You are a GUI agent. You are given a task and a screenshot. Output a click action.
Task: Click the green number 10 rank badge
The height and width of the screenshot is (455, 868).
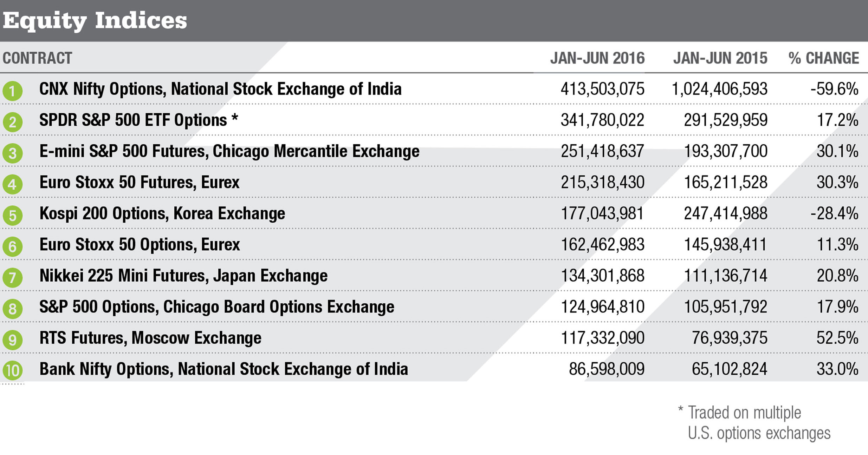tap(13, 371)
